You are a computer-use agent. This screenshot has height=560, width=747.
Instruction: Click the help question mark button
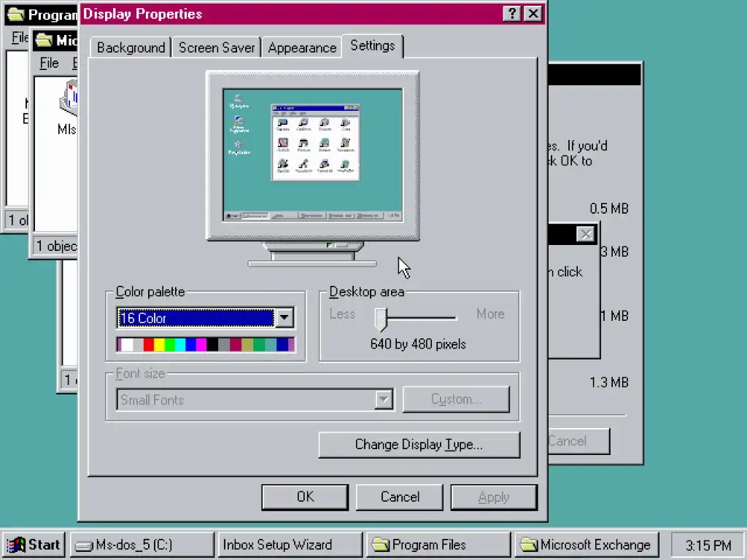coord(512,14)
